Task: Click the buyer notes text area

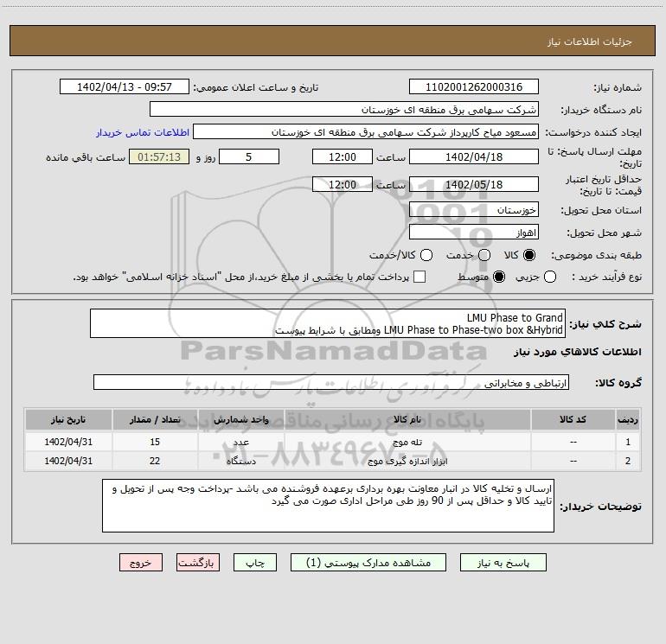Action: [329, 506]
